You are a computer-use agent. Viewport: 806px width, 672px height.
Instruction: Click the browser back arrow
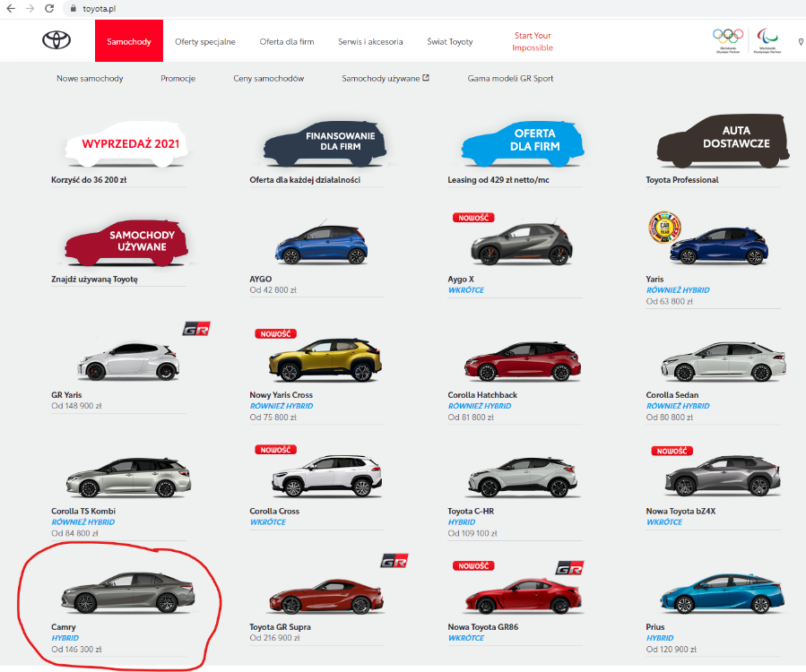click(11, 8)
